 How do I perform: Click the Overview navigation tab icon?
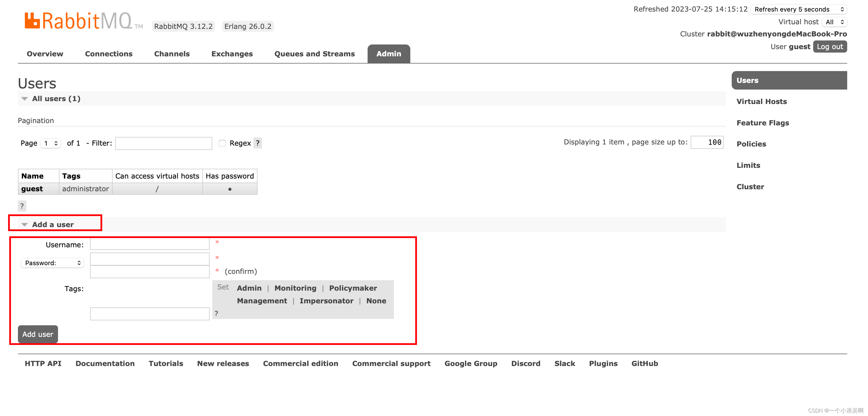click(x=44, y=54)
